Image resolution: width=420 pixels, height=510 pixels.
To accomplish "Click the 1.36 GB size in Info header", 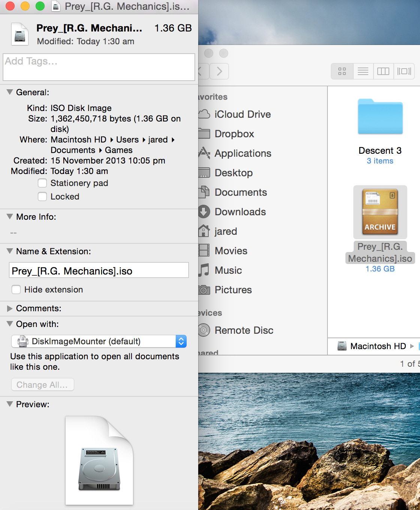I will 173,28.
